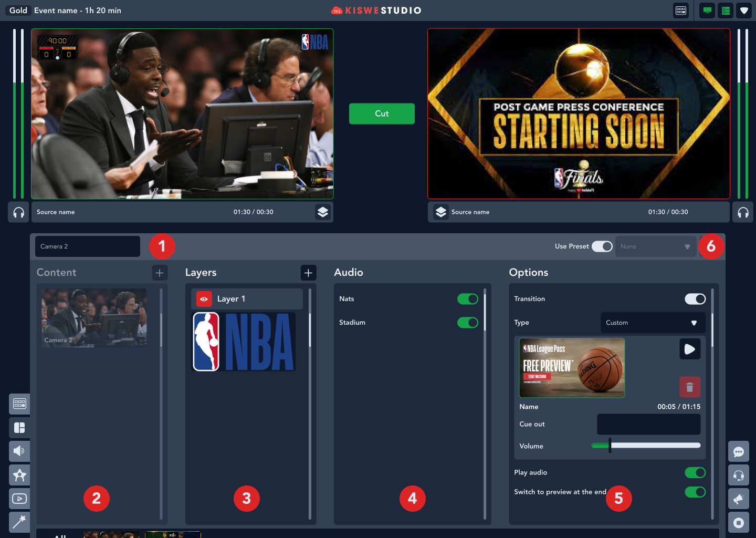Open the star favorites icon in left sidebar
756x538 pixels.
click(19, 475)
